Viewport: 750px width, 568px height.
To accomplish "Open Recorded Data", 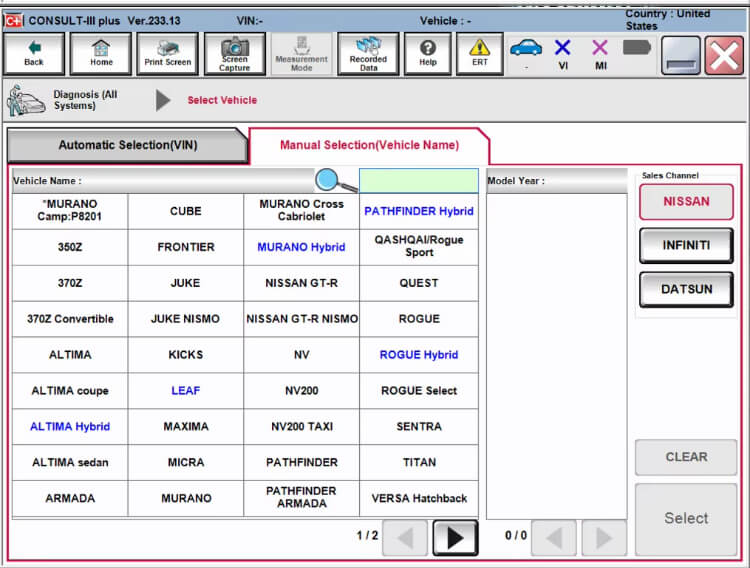I will (x=368, y=54).
